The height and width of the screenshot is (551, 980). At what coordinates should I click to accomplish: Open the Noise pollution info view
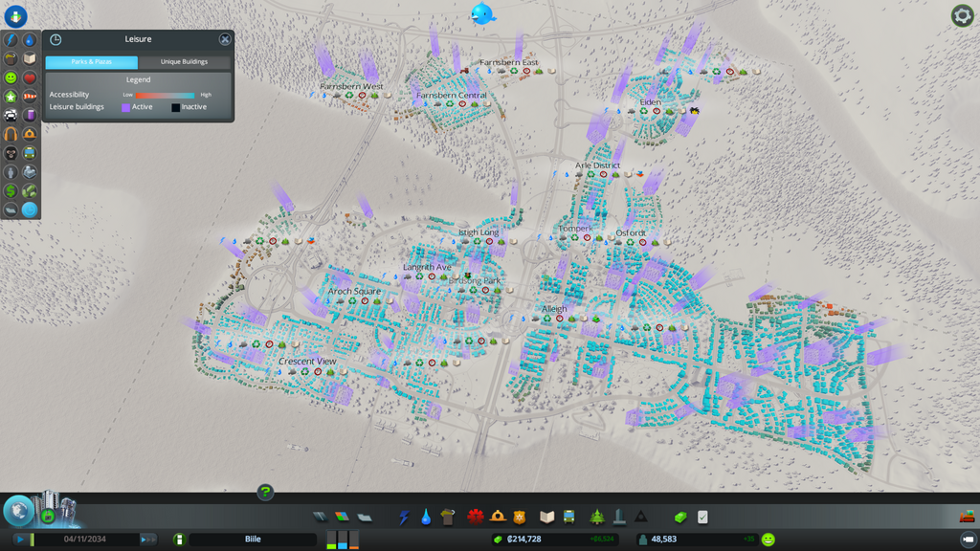[x=11, y=134]
